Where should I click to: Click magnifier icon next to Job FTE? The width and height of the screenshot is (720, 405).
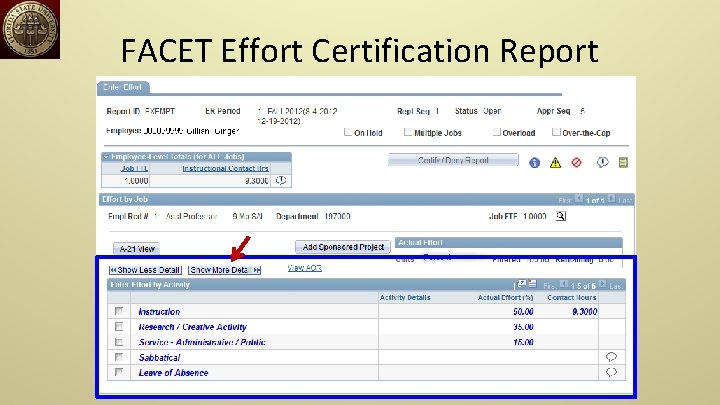point(561,216)
